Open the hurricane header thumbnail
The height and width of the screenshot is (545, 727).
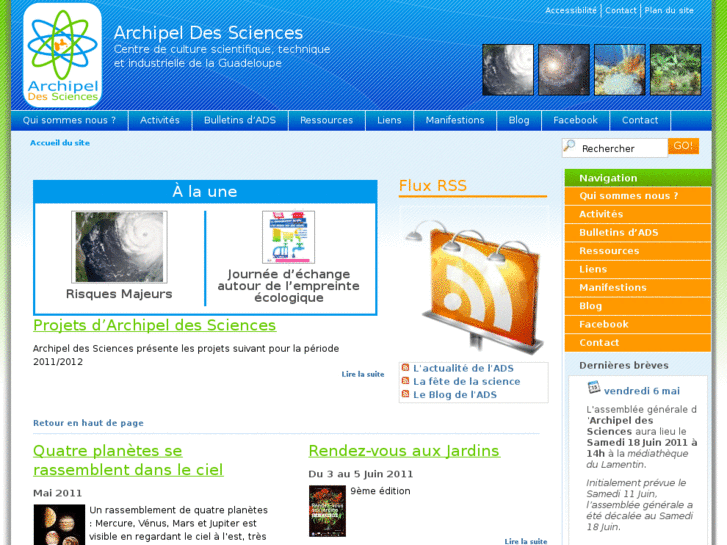(x=508, y=70)
